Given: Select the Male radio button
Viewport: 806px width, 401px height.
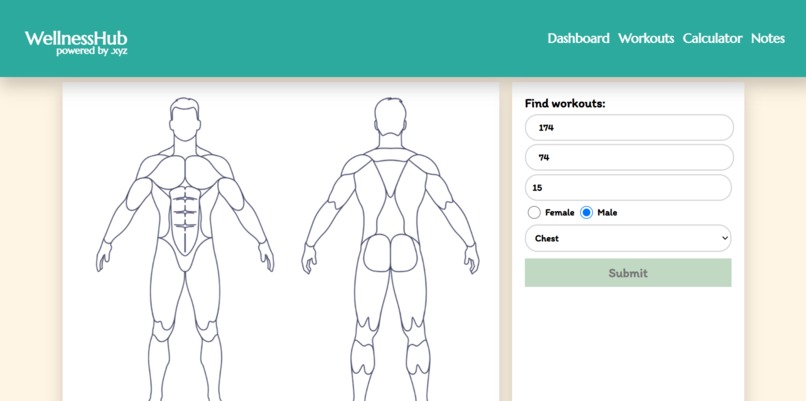Looking at the screenshot, I should [x=587, y=212].
